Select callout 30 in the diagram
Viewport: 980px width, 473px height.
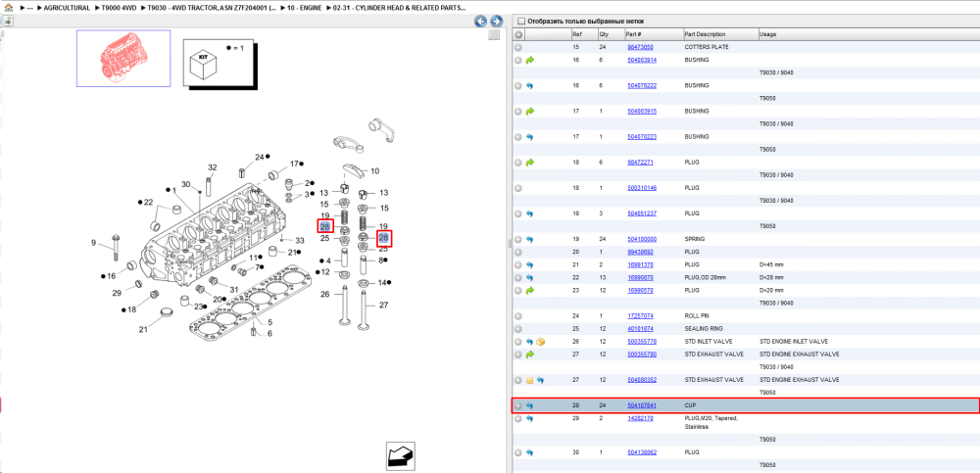click(185, 184)
